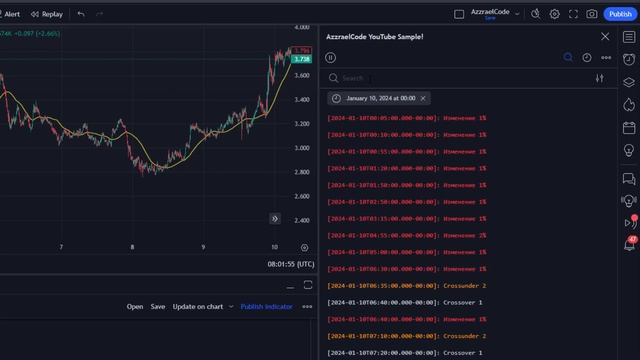
Task: Click the red 3.796 price label on axis
Action: [x=302, y=51]
